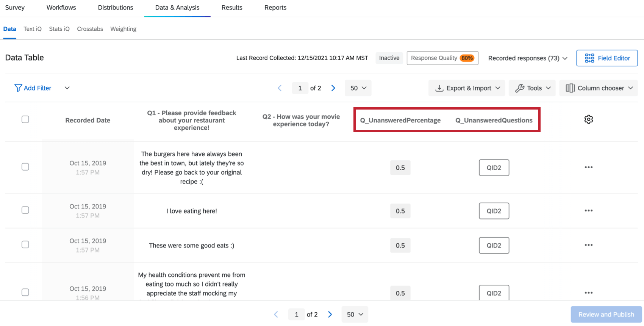Toggle the select all rows checkbox
Image resolution: width=644 pixels, height=326 pixels.
tap(25, 119)
